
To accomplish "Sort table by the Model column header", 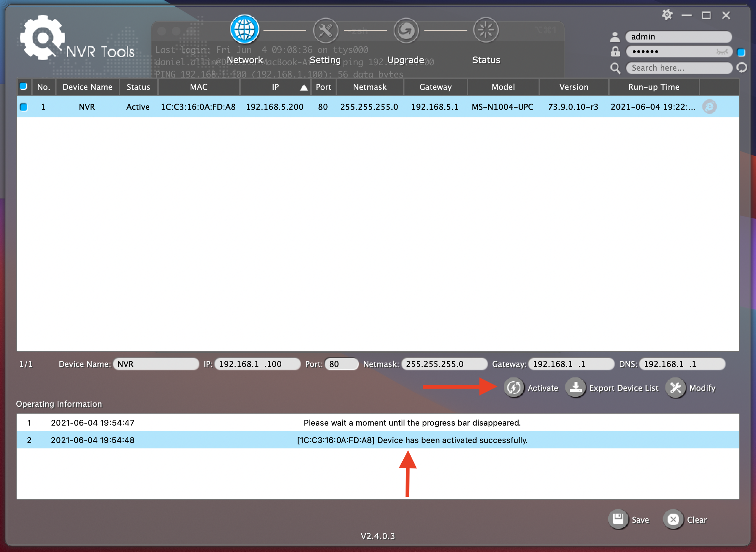I will coord(503,87).
